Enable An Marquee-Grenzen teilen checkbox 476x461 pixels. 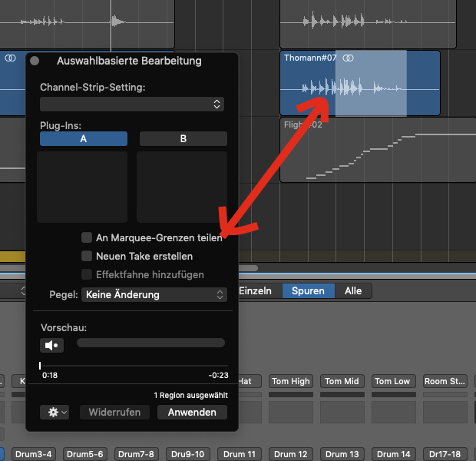(88, 238)
